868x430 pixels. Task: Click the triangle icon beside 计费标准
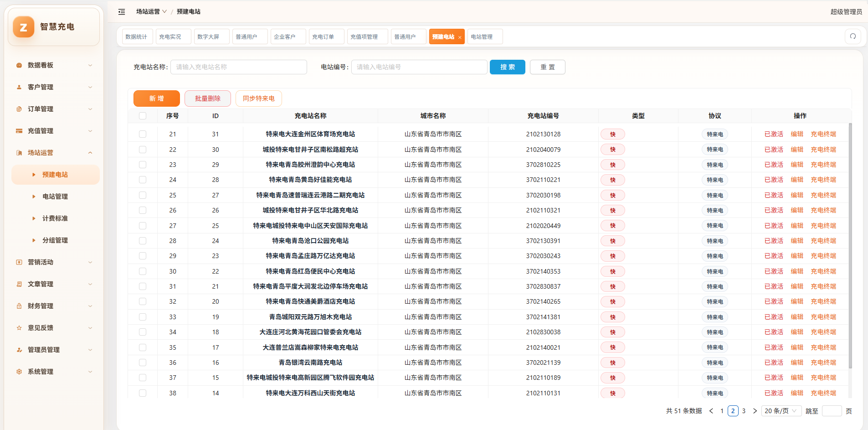point(34,218)
